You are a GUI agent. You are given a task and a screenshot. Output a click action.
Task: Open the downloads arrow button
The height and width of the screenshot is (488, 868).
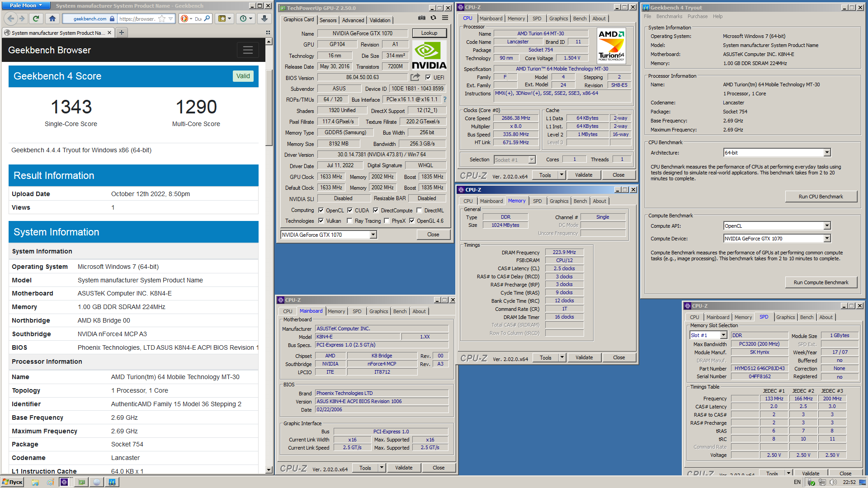264,19
